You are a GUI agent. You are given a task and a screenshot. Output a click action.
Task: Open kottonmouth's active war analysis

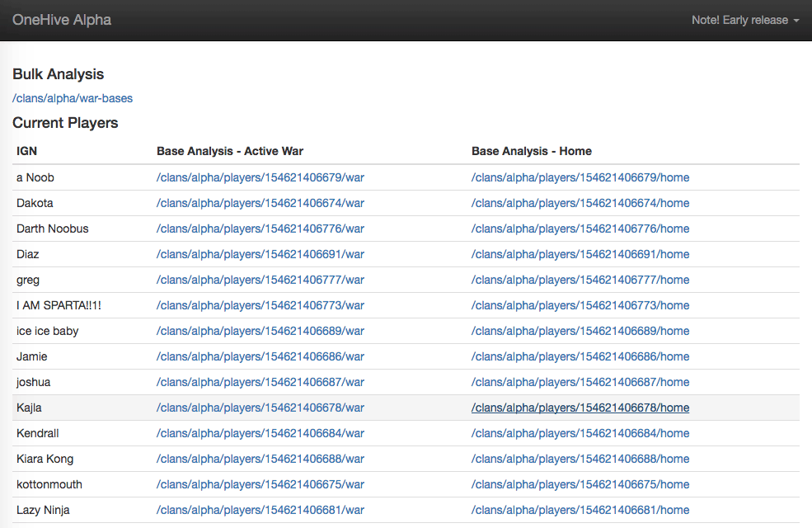pos(260,484)
